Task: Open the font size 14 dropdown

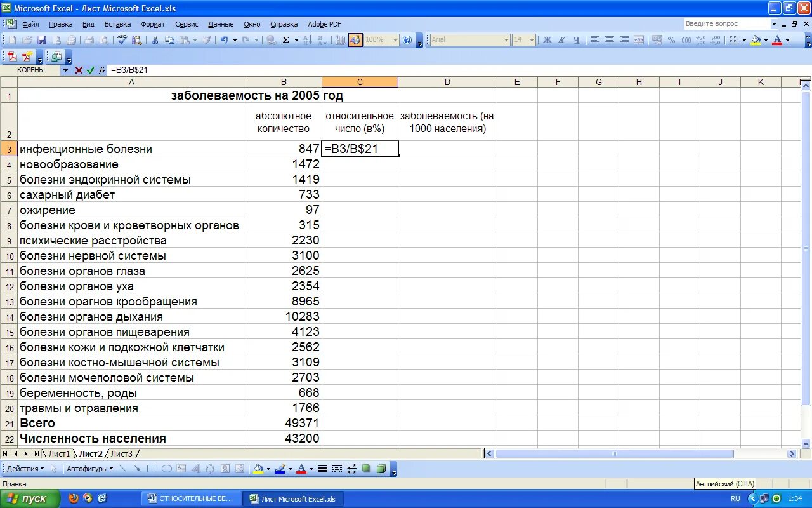Action: [x=532, y=40]
